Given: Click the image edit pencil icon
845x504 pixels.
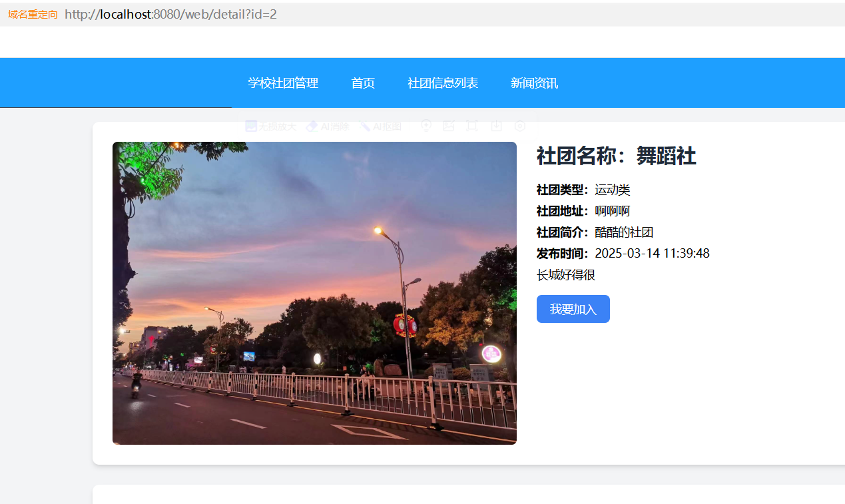Looking at the screenshot, I should [x=449, y=126].
